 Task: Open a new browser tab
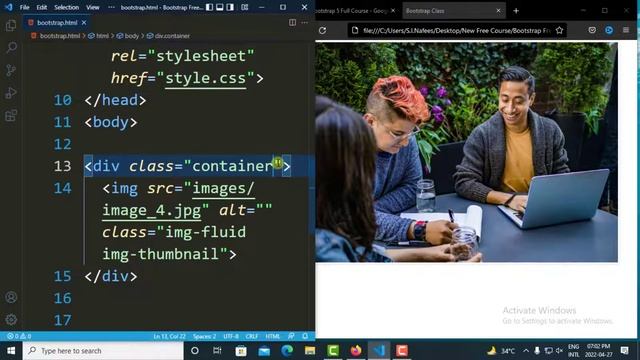[x=516, y=11]
